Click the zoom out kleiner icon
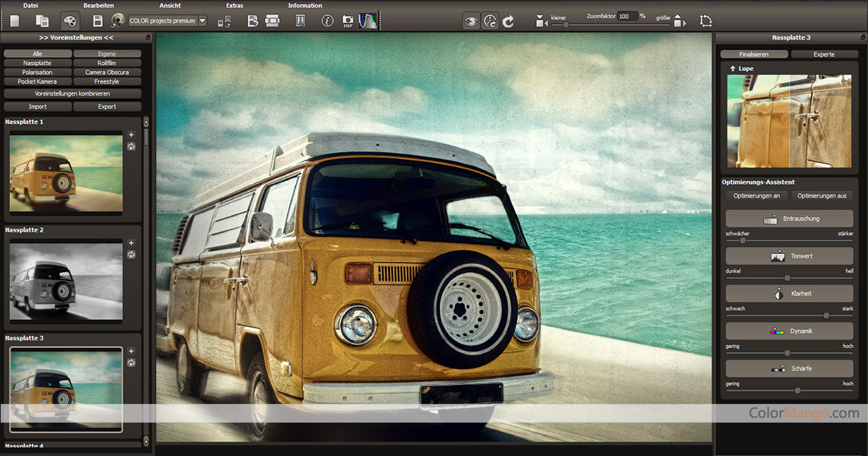This screenshot has height=456, width=868. tap(542, 21)
